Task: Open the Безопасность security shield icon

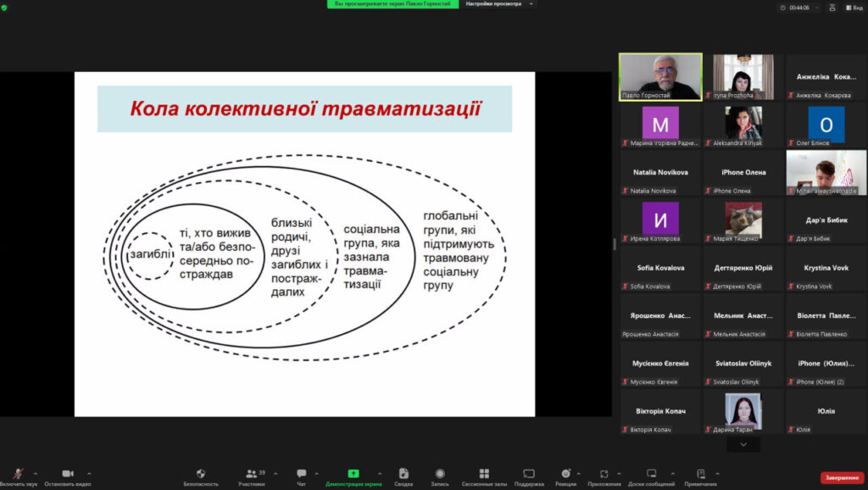Action: coord(201,476)
